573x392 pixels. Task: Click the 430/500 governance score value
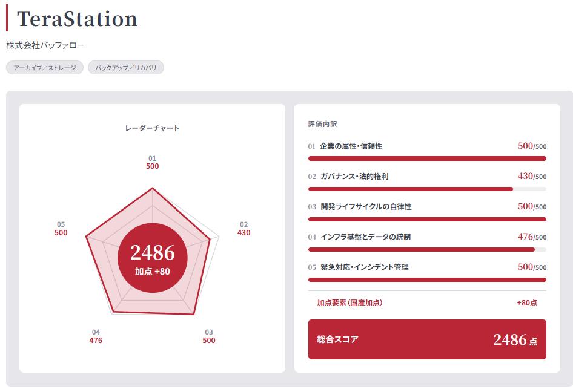532,176
